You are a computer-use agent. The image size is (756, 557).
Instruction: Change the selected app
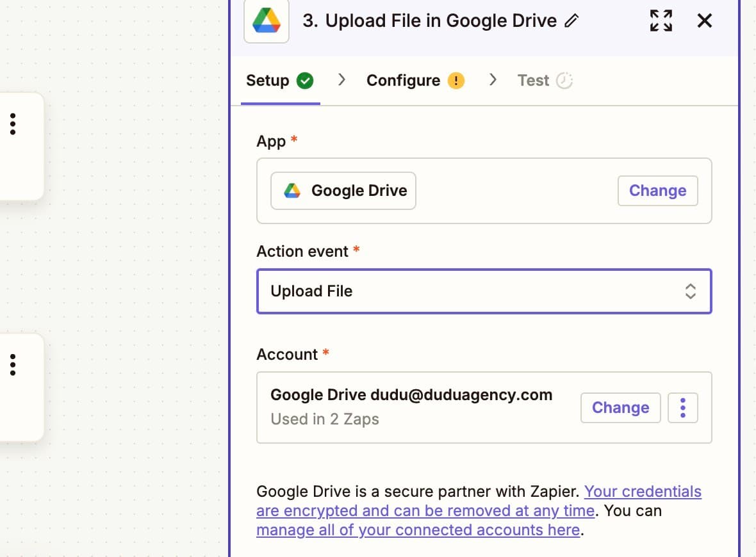(657, 191)
